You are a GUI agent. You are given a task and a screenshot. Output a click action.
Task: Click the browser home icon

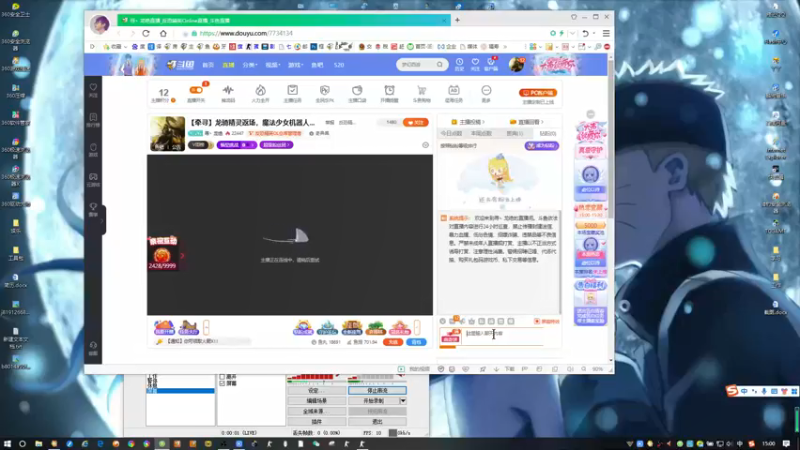163,33
